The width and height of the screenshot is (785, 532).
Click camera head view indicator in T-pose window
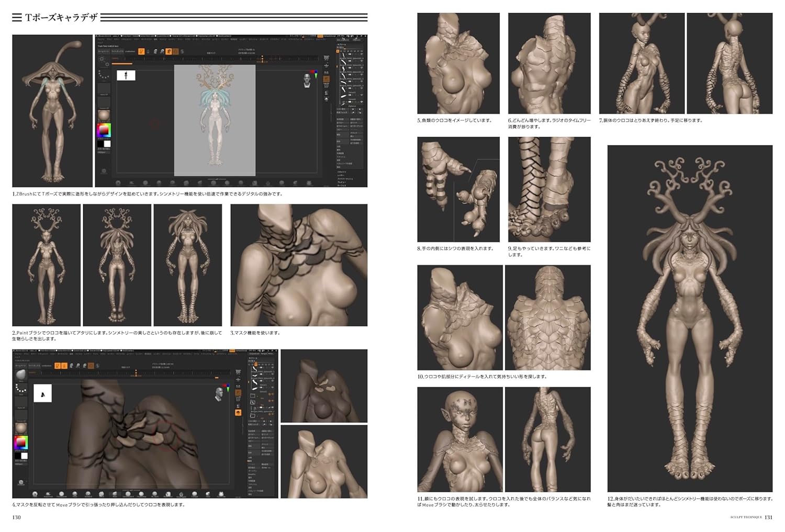308,80
